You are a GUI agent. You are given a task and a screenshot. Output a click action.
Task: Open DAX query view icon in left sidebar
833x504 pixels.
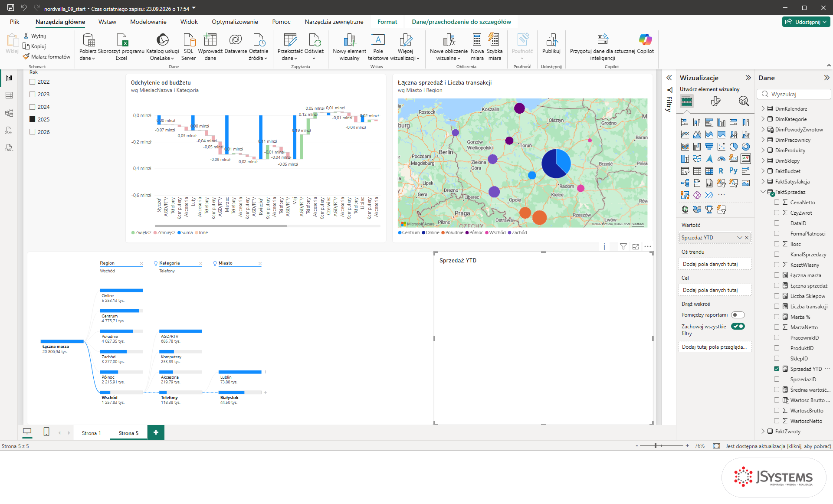click(9, 130)
